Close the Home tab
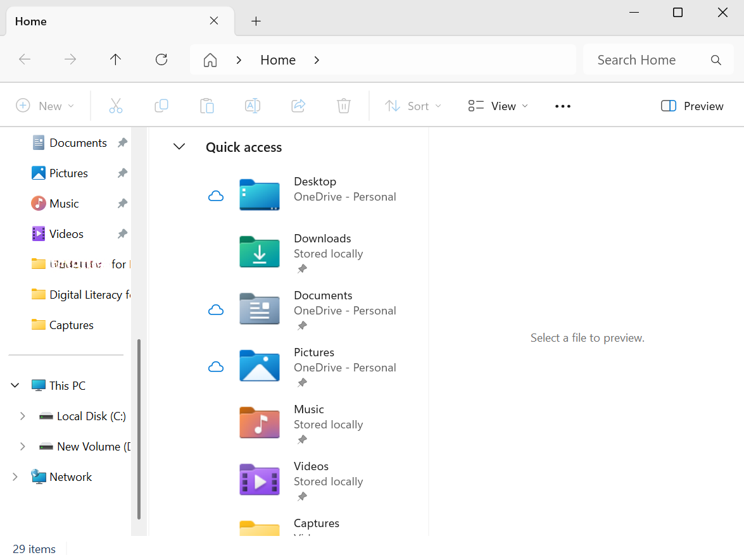This screenshot has height=560, width=744. click(214, 21)
